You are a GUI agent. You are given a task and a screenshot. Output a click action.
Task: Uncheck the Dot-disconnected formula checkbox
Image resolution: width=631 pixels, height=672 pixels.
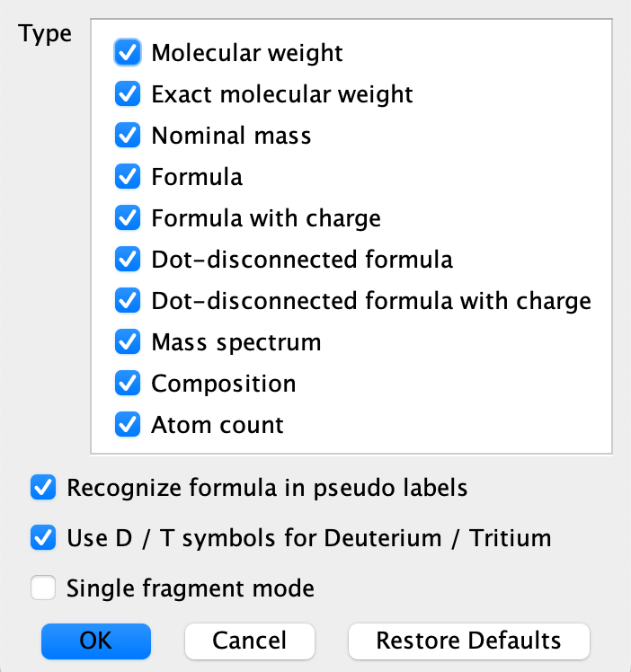tap(129, 260)
